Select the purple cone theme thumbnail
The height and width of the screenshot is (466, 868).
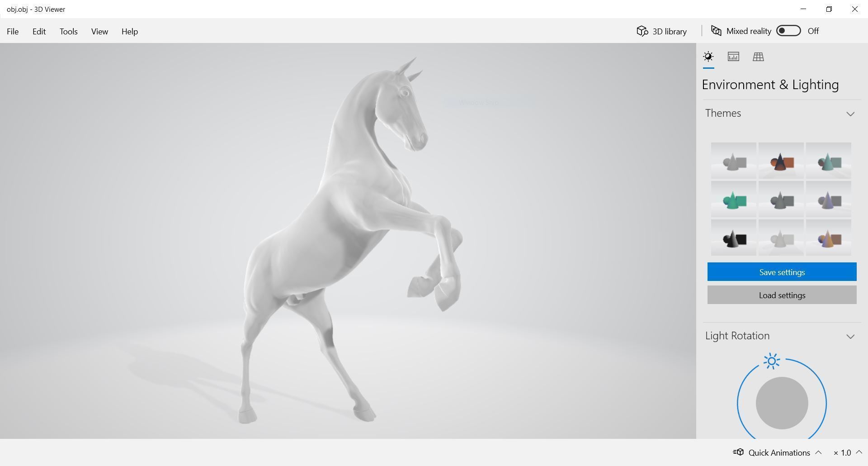coord(828,199)
